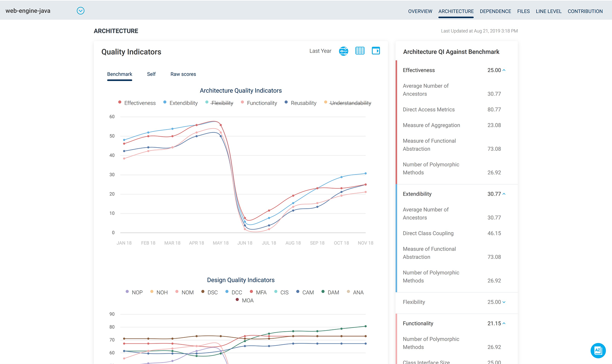Screen dimensions: 612x364
Task: Toggle CIS series in design legend
Action: click(281, 292)
